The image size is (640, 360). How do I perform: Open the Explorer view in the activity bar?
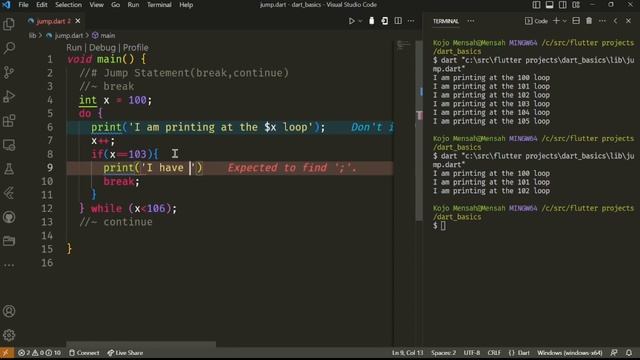[x=9, y=24]
